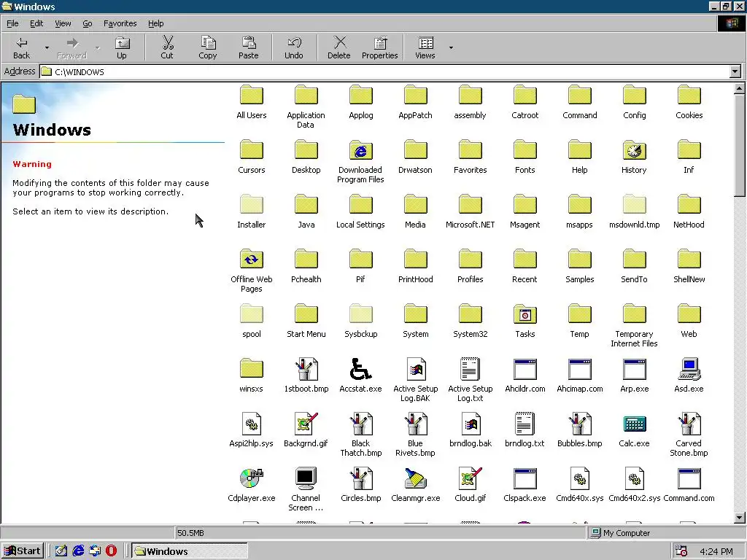Select the Offline Web Pages folder

251,271
